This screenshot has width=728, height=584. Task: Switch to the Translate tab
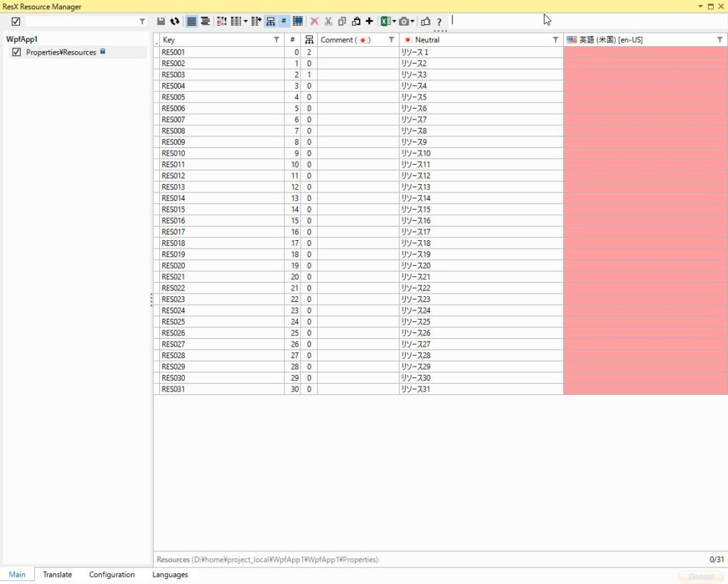(x=57, y=574)
